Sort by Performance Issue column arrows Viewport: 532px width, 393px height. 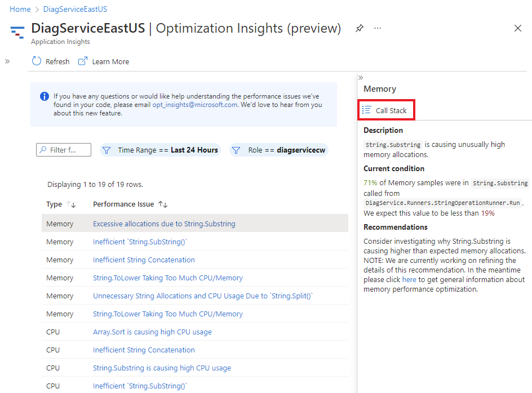[x=163, y=204]
